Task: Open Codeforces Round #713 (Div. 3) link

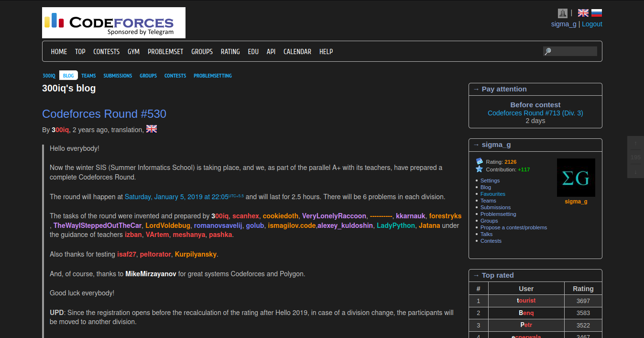Action: (535, 113)
